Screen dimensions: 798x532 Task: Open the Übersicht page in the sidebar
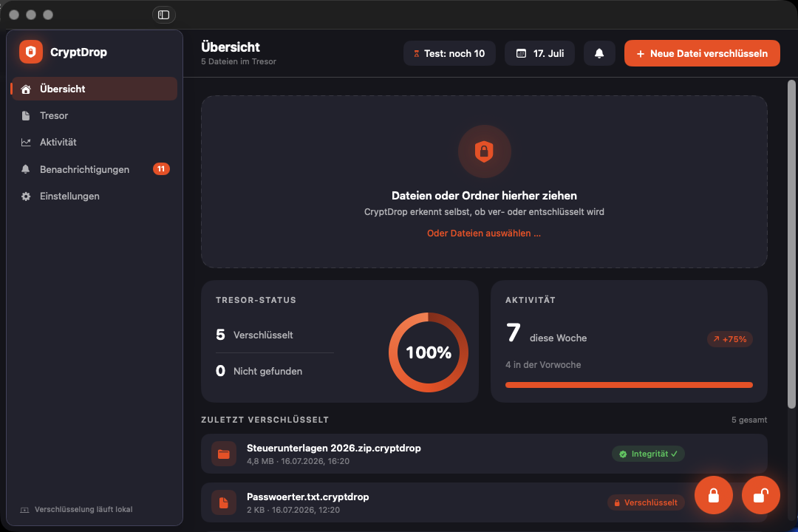pos(94,89)
